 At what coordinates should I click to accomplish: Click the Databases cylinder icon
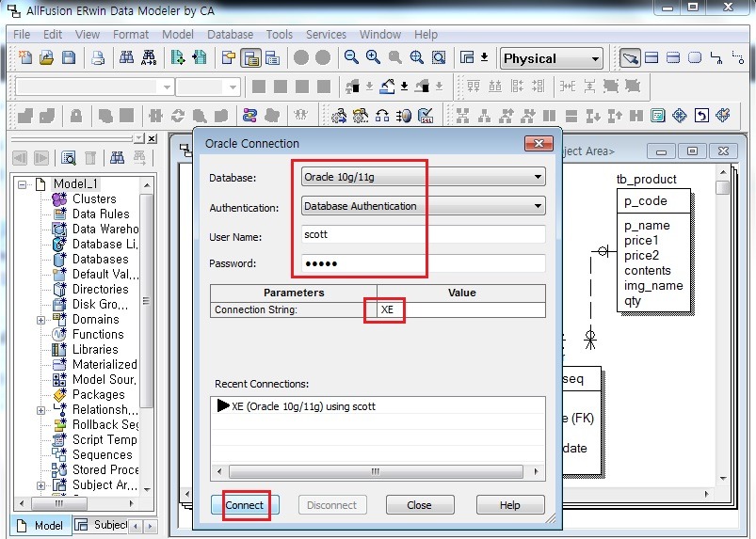click(x=59, y=259)
